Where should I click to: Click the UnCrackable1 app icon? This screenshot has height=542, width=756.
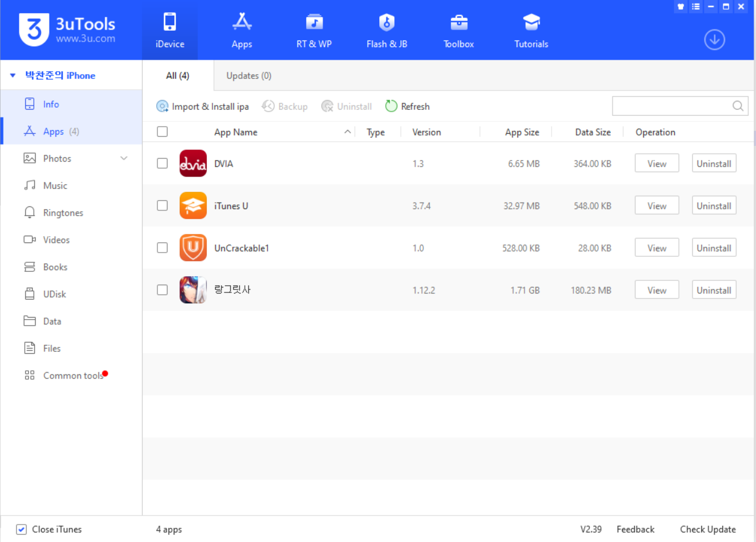point(193,248)
